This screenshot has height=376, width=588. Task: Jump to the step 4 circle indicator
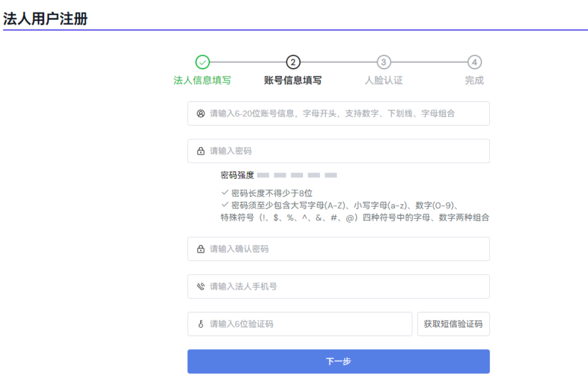coord(474,62)
